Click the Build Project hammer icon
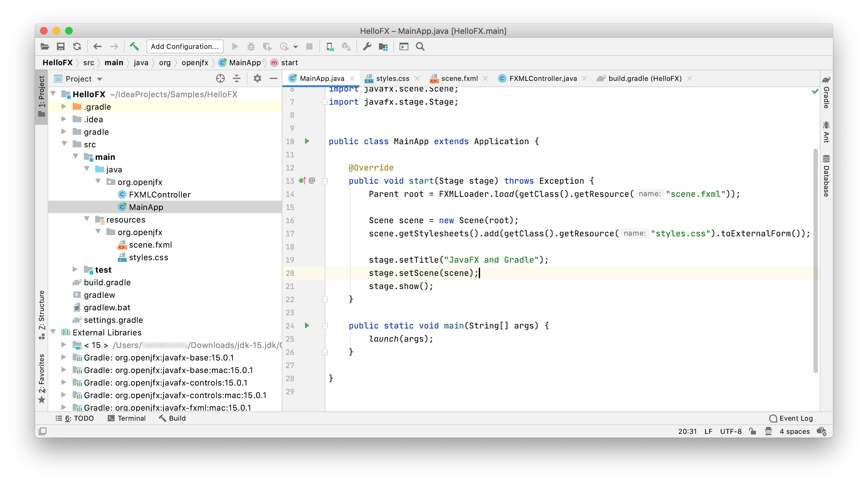Viewport: 868px width, 484px height. click(x=134, y=46)
